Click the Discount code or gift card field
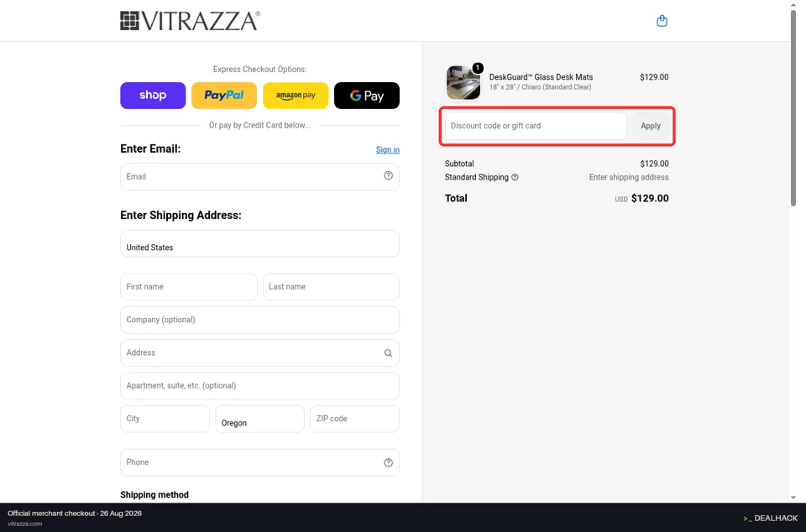 536,126
